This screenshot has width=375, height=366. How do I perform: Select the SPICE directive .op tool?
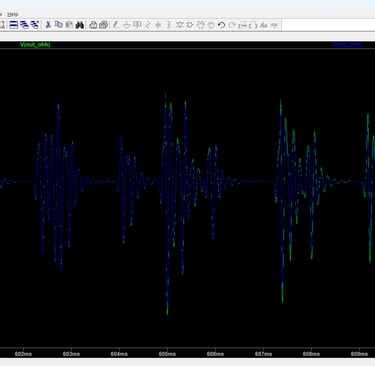pyautogui.click(x=274, y=25)
